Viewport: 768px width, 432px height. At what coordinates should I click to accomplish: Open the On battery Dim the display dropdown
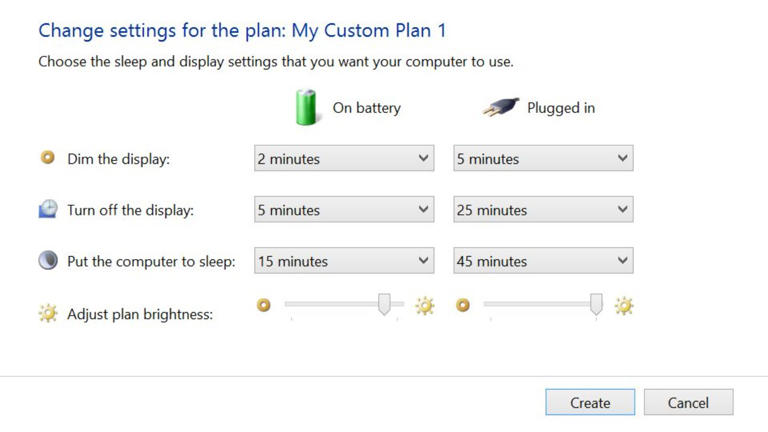(x=343, y=158)
